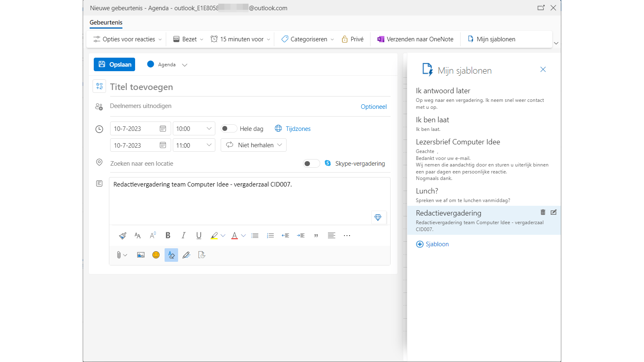Open the Opties voor reacties dropdown
Screen dimensions: 644x362
pyautogui.click(x=128, y=39)
